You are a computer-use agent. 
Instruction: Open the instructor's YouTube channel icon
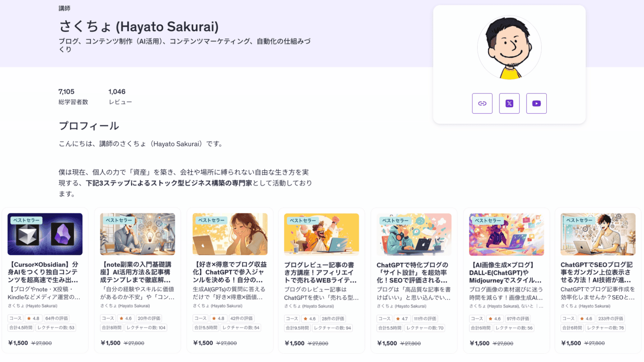click(x=536, y=103)
